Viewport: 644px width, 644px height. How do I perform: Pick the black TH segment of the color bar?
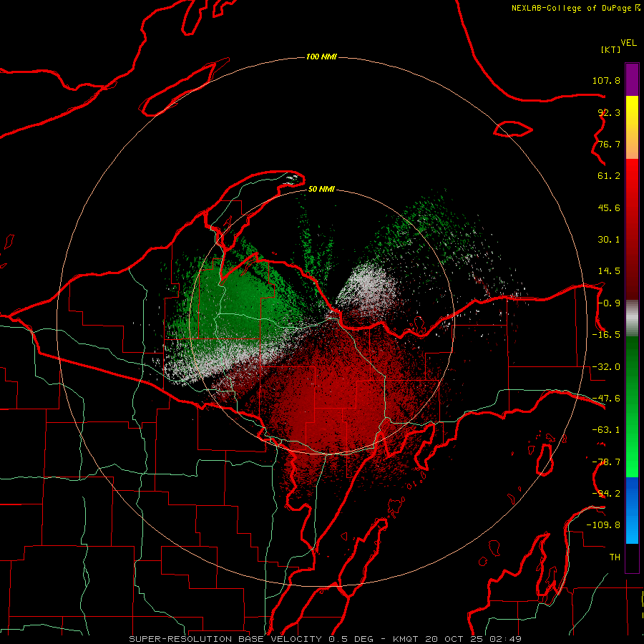coord(632,557)
